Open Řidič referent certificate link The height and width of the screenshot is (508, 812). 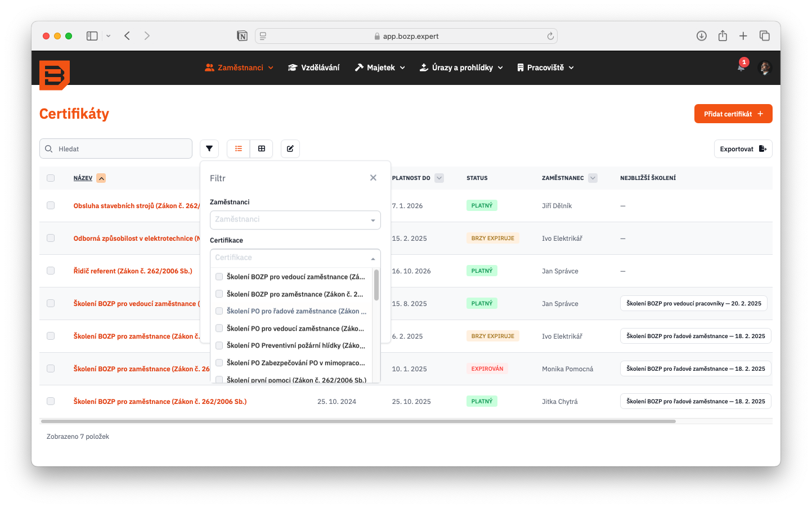[133, 271]
